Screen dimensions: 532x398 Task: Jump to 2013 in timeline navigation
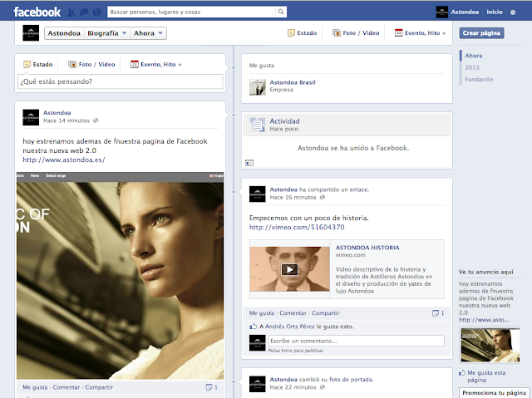pos(472,67)
